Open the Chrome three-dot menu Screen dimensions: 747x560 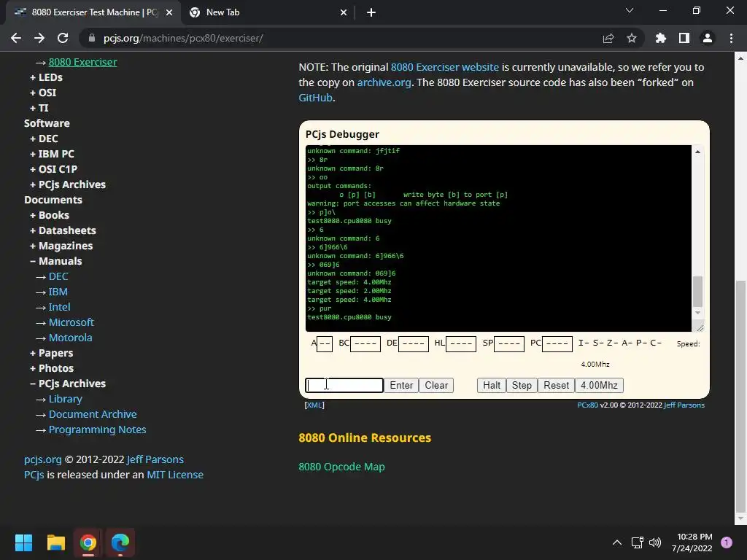point(731,38)
